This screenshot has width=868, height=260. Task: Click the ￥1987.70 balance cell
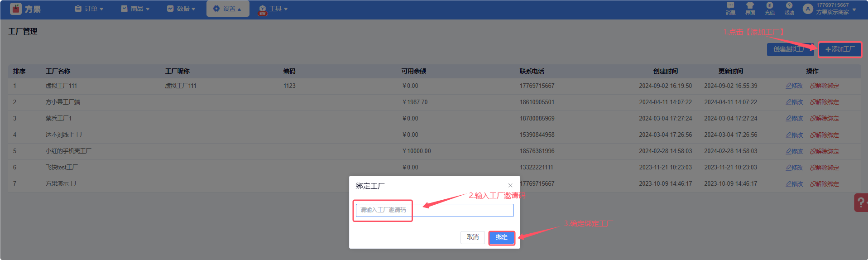point(415,102)
